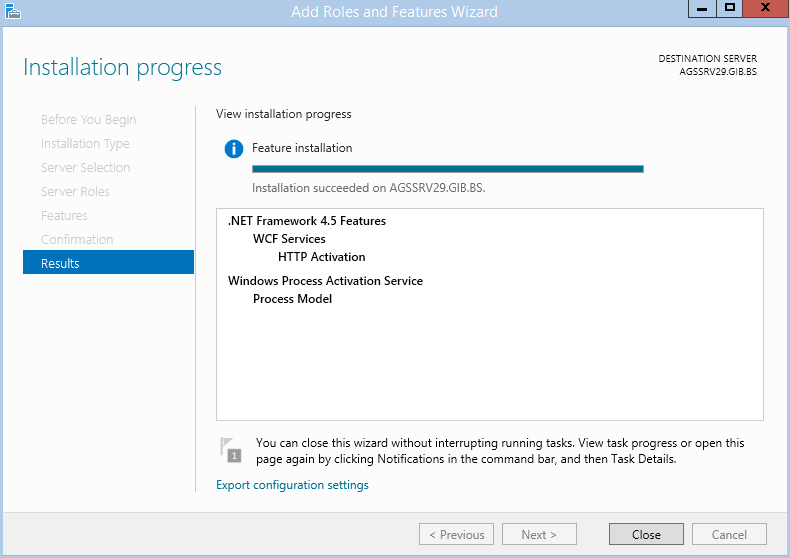Click the Previous button
This screenshot has width=790, height=558.
(456, 534)
